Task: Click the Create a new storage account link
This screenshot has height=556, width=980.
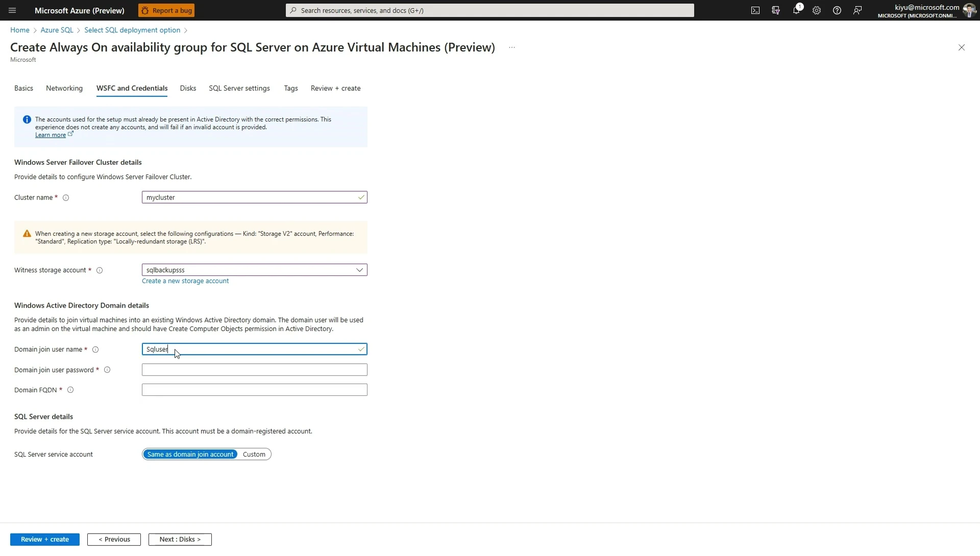Action: point(185,281)
